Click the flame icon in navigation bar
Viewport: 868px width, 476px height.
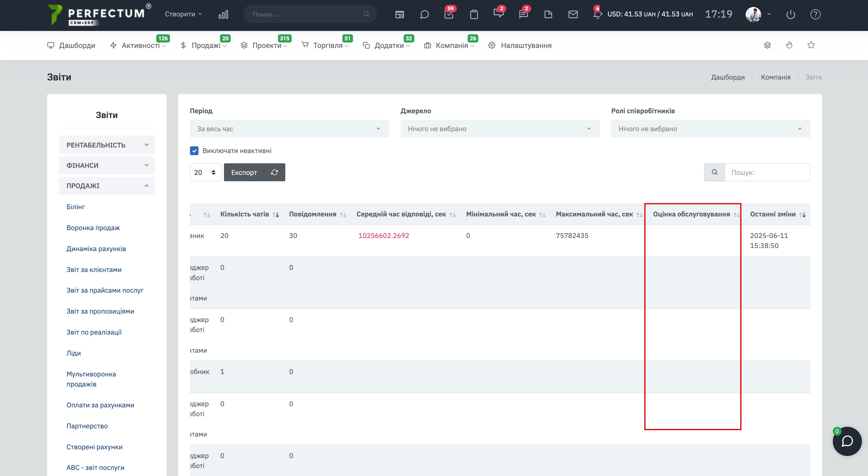pos(789,45)
